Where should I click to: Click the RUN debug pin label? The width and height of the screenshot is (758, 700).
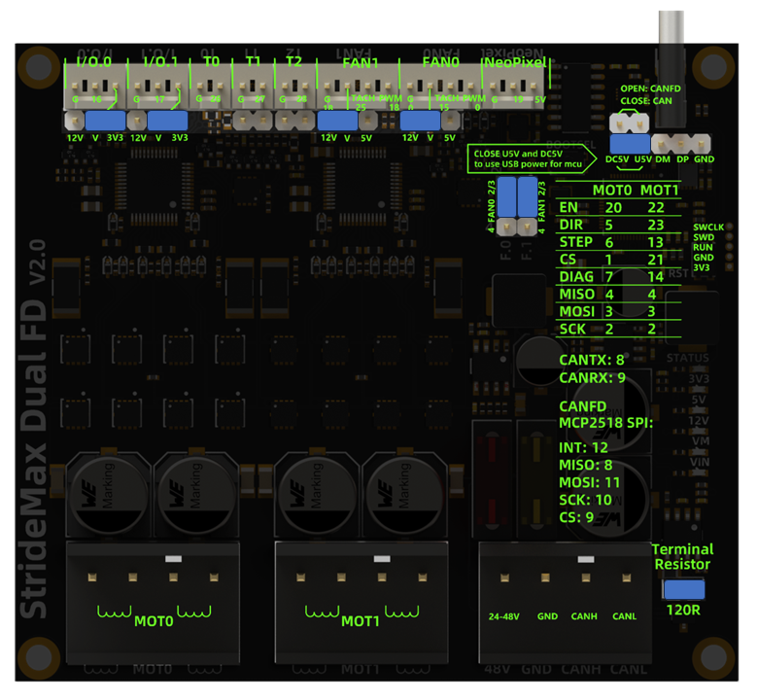click(703, 248)
